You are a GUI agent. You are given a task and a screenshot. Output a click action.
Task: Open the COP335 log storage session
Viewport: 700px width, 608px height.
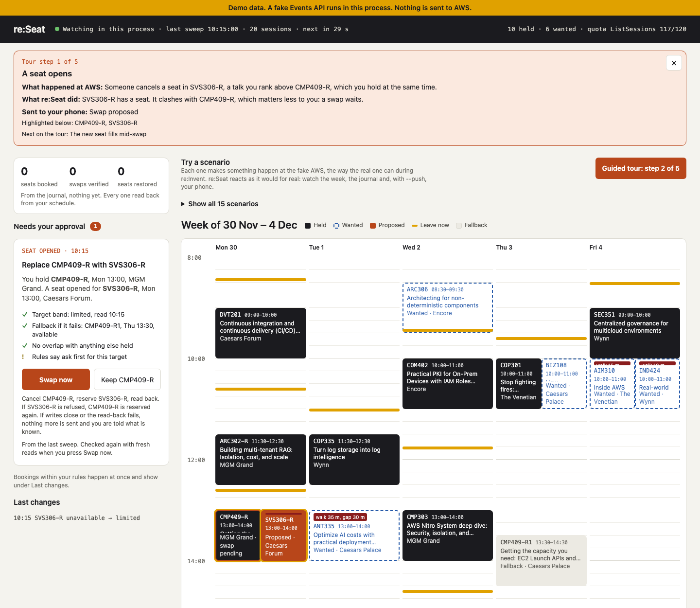click(354, 460)
